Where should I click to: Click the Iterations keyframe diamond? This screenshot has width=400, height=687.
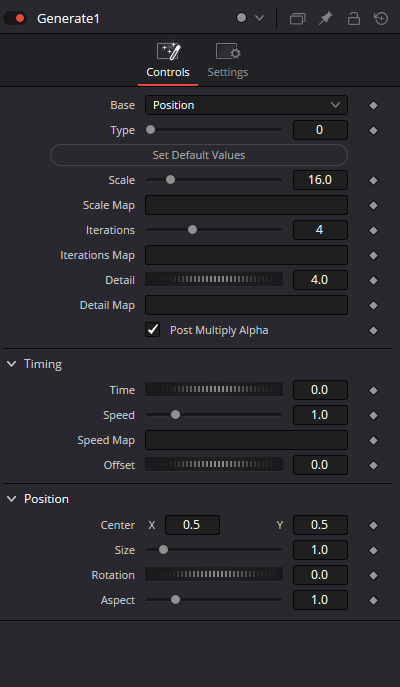click(x=373, y=230)
